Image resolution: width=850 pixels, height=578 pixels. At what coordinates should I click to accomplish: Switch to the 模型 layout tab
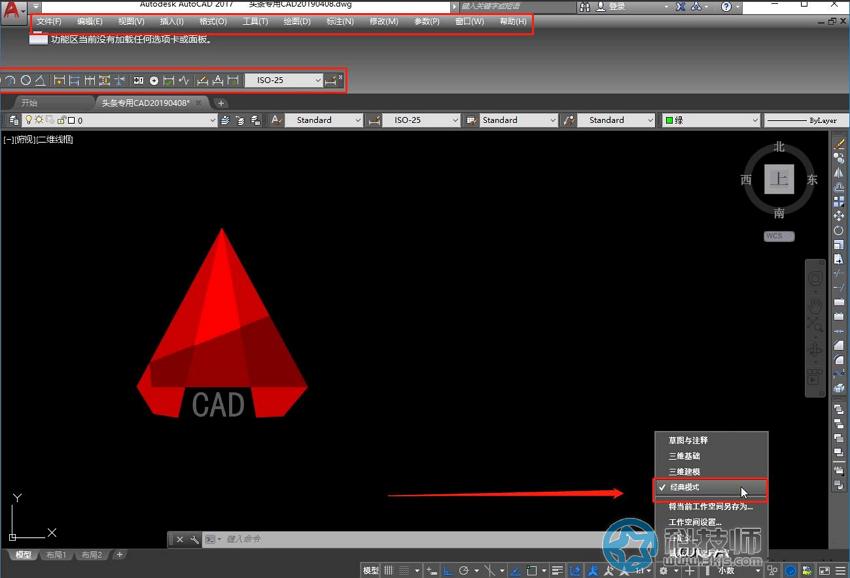click(x=23, y=555)
